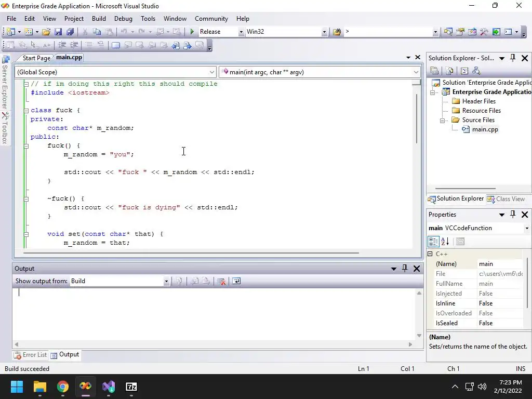Clear all output with red X icon
Viewport: 532px width, 399px height.
pyautogui.click(x=221, y=281)
